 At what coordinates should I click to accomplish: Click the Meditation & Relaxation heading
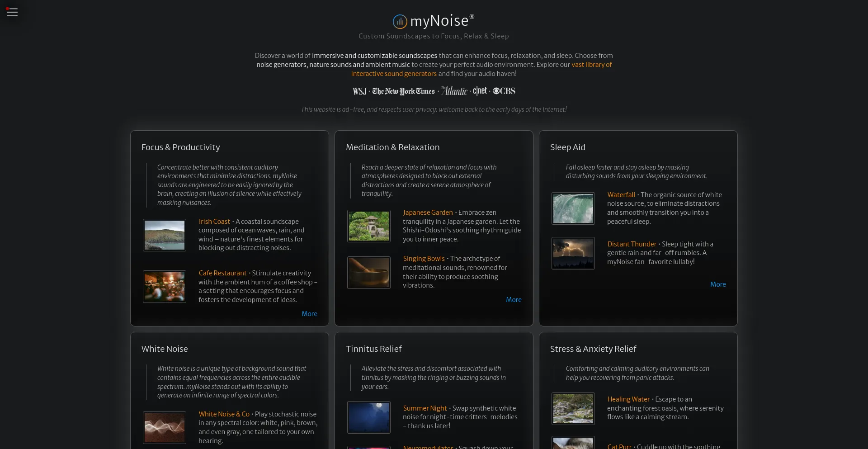point(392,147)
